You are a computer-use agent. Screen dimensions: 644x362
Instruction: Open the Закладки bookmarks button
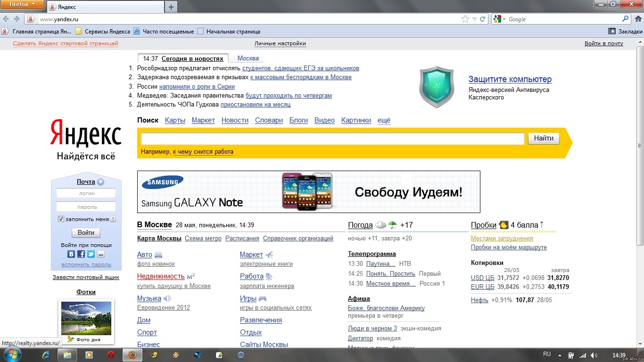click(x=626, y=31)
